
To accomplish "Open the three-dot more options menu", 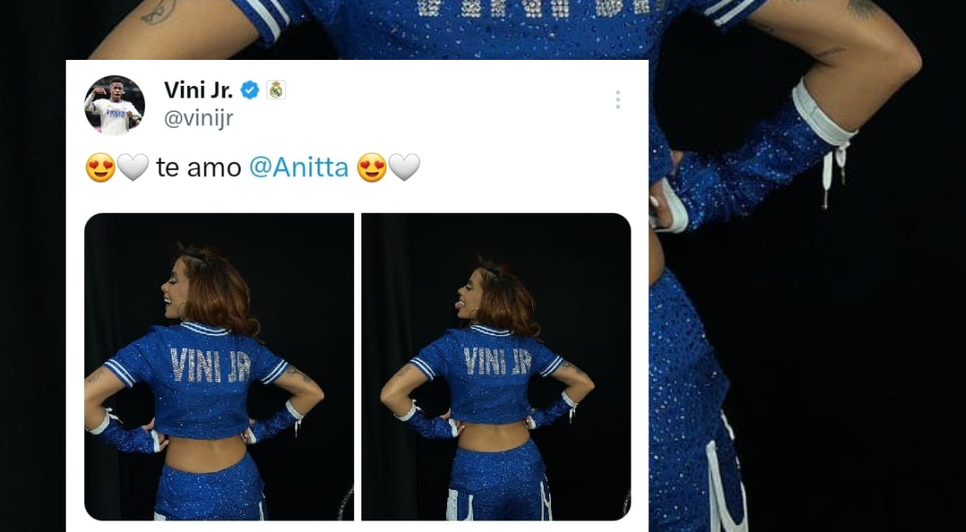I will (x=618, y=99).
